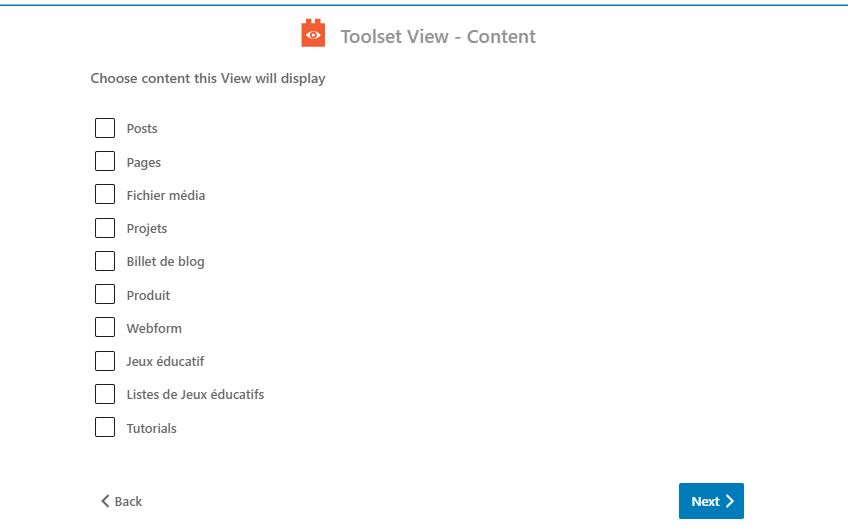Check the Tutorials checkbox
Image resolution: width=848 pixels, height=532 pixels.
click(x=105, y=428)
